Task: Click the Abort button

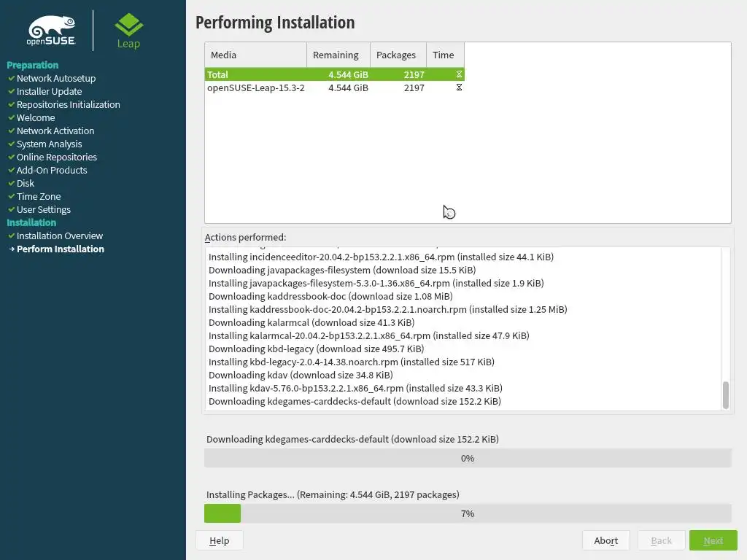Action: click(x=606, y=540)
